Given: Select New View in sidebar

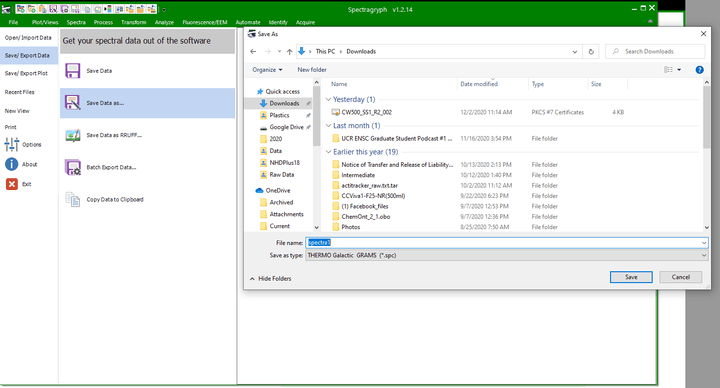Looking at the screenshot, I should pos(17,111).
